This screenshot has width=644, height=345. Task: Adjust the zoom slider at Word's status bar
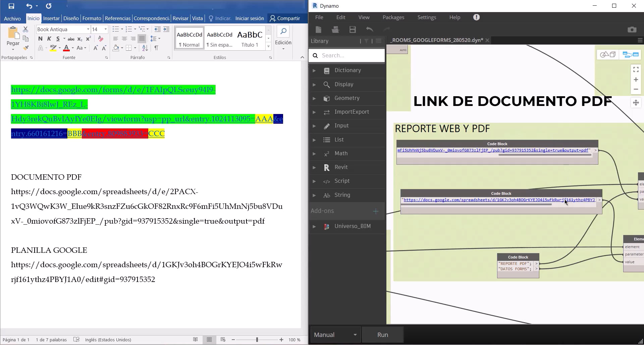[x=257, y=340]
